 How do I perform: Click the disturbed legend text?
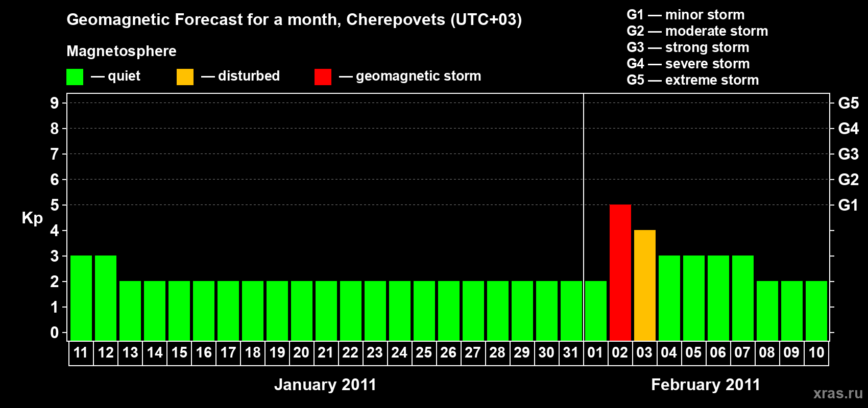pos(249,76)
